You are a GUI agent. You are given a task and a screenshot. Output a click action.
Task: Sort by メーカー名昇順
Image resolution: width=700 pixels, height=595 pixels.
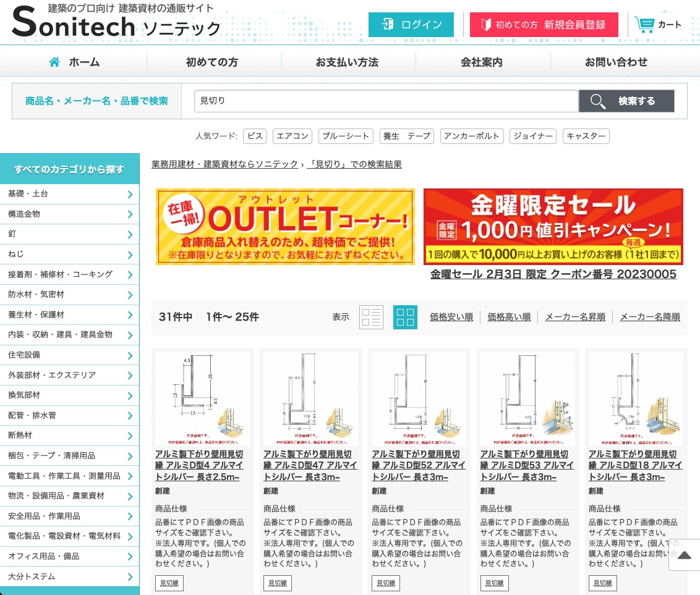575,317
